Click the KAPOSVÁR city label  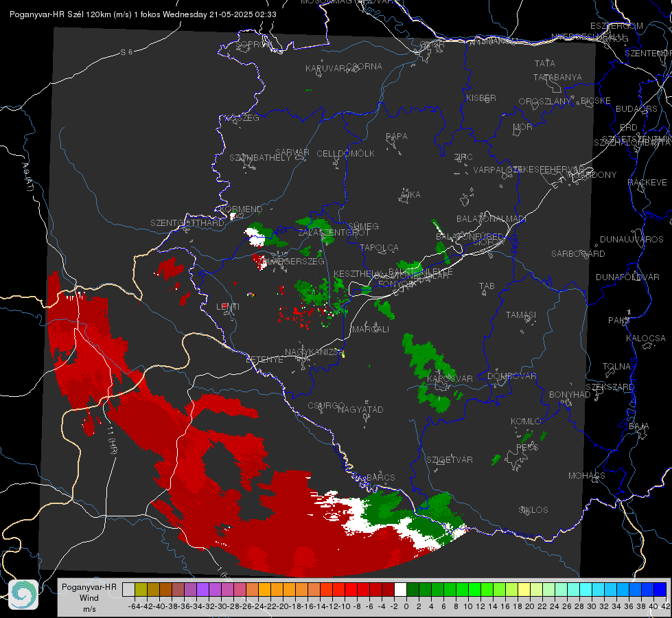point(450,378)
